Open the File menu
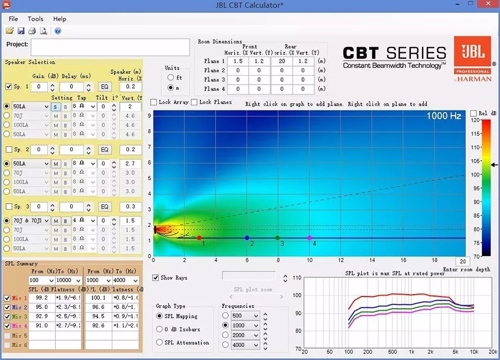Viewport: 500px width, 360px height. coord(13,19)
